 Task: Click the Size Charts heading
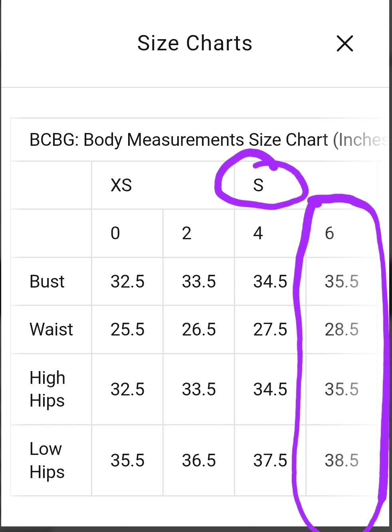[195, 43]
